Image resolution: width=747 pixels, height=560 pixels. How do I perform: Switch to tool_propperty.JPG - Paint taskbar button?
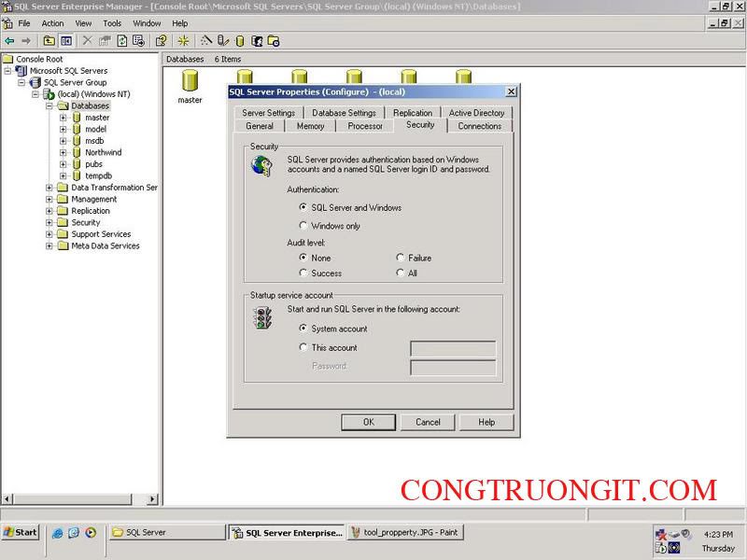click(406, 532)
